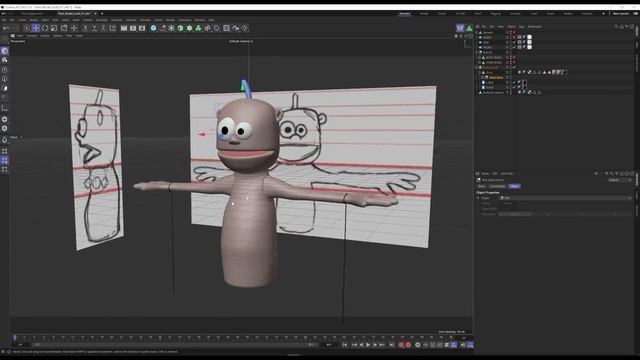
Task: Click the Render View clapperboard icon
Action: coord(124,28)
